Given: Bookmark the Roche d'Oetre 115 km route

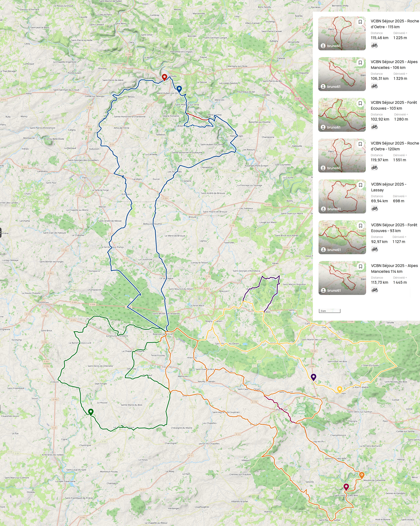Looking at the screenshot, I should click(360, 22).
